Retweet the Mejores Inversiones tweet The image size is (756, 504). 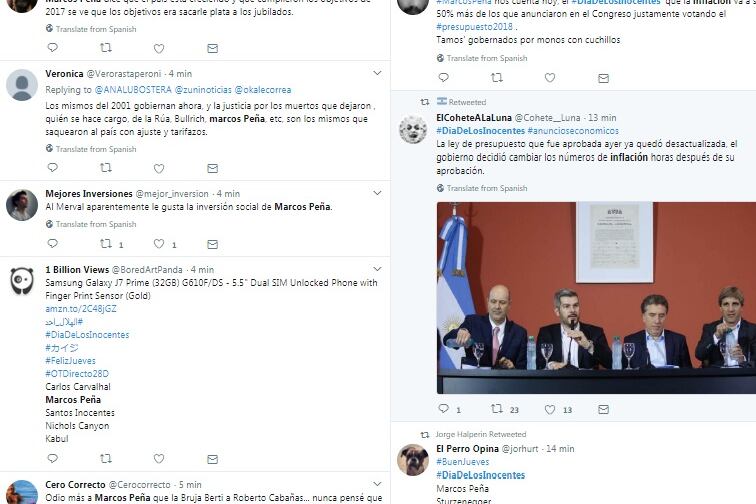tap(106, 244)
